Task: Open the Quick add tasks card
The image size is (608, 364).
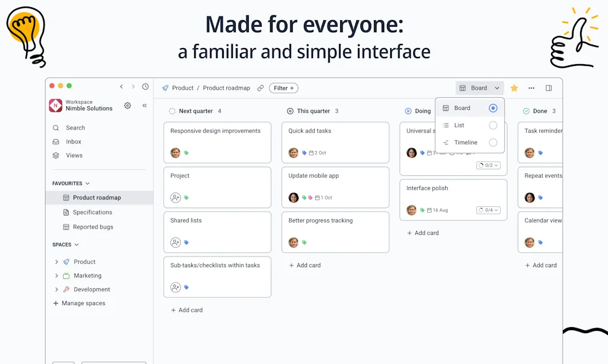Action: click(x=335, y=143)
